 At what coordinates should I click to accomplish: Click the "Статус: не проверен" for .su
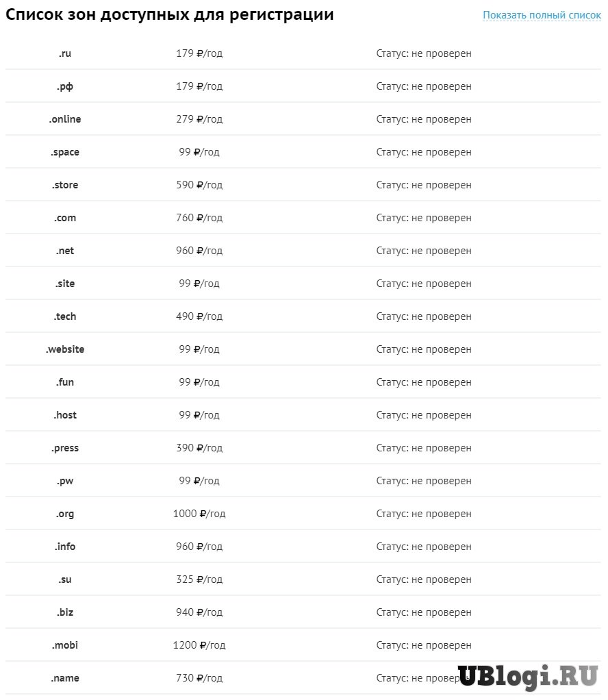coord(424,579)
